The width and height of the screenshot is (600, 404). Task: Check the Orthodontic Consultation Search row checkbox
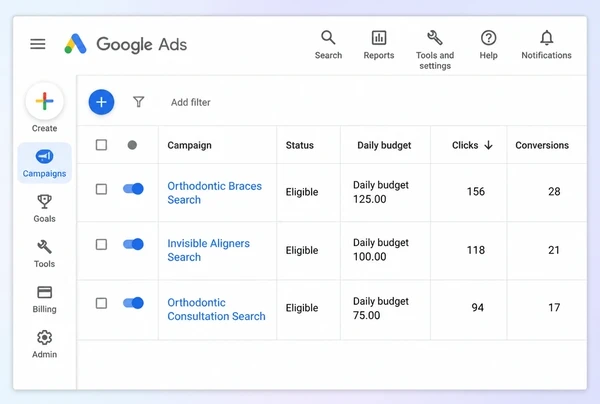pos(101,303)
